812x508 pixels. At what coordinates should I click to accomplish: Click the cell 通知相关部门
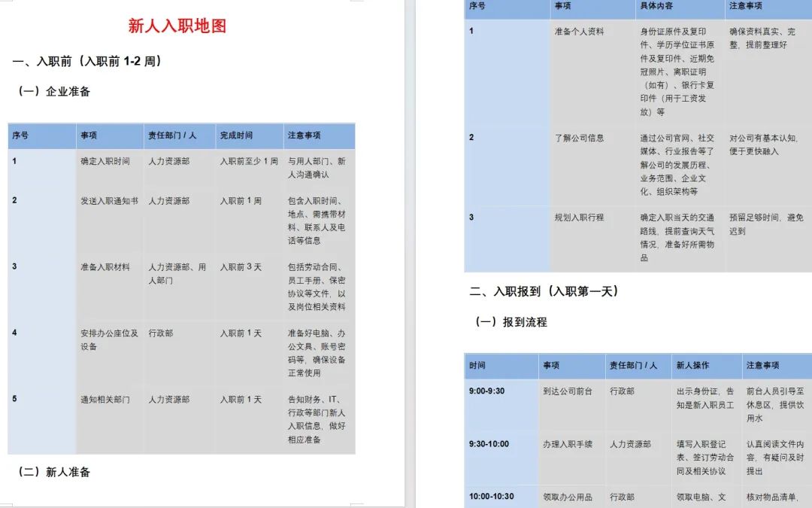tap(105, 400)
